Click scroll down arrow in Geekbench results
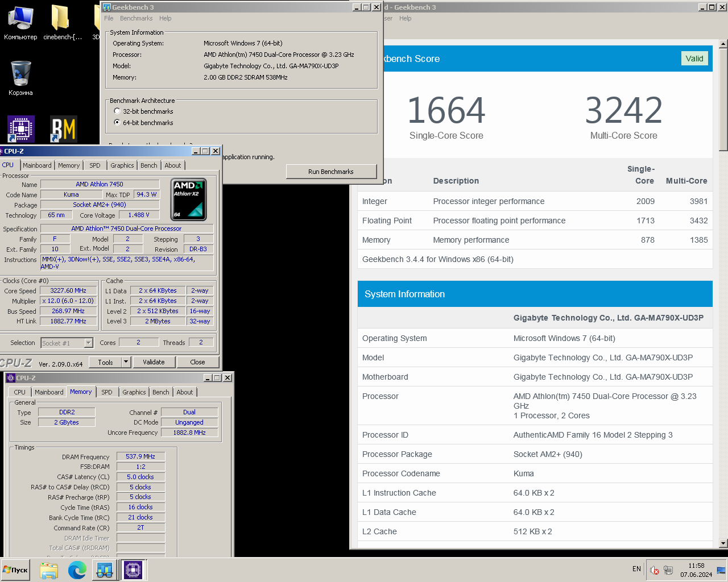The height and width of the screenshot is (582, 728). (723, 543)
